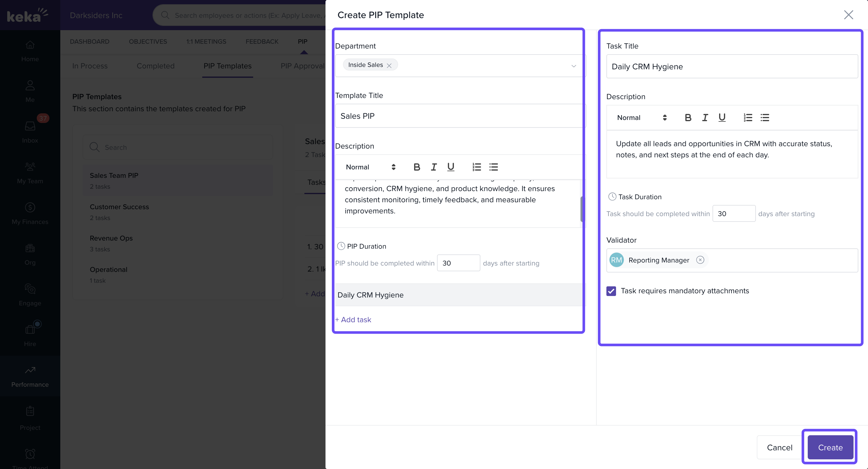Click the Create button
868x469 pixels.
click(830, 447)
